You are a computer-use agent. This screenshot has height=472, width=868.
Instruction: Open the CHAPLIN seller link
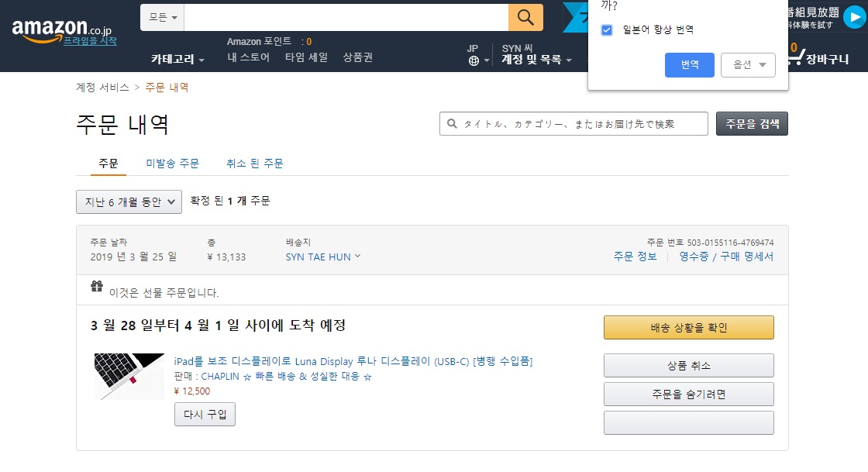click(286, 376)
